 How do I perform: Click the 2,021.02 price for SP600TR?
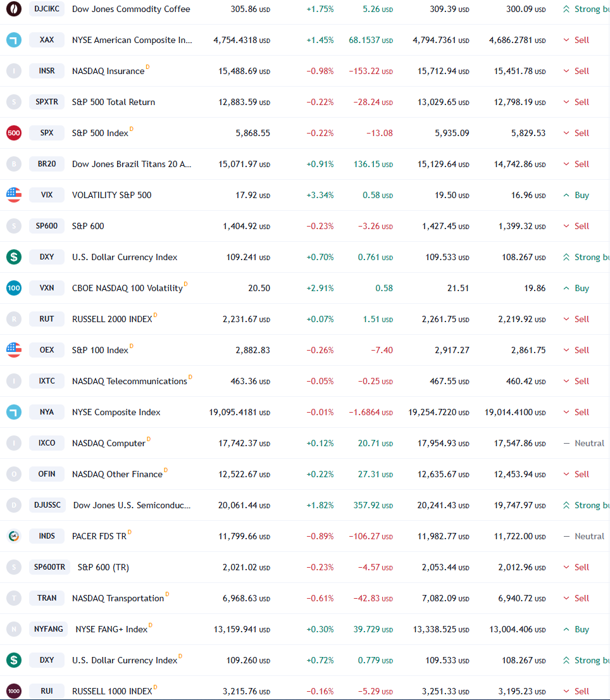pos(246,568)
